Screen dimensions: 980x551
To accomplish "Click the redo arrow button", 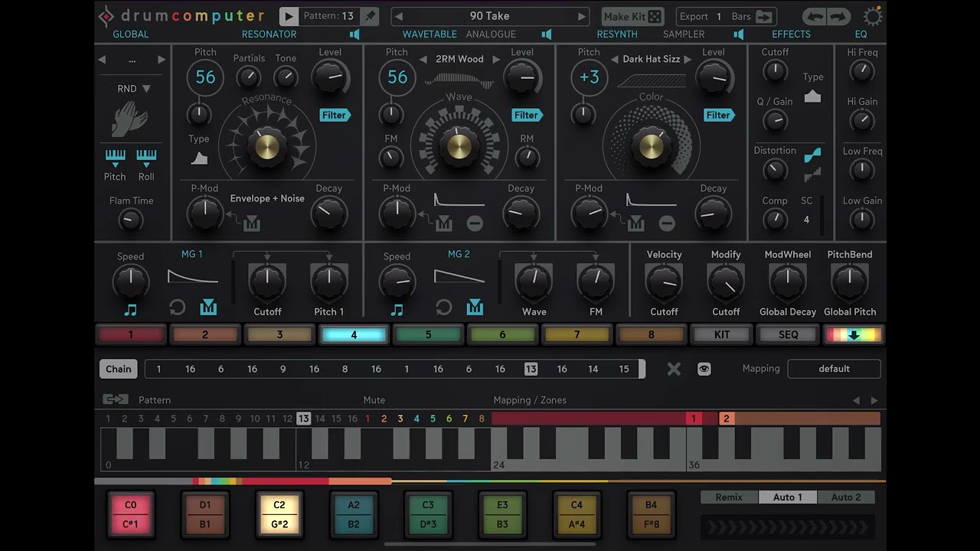I will [x=838, y=16].
